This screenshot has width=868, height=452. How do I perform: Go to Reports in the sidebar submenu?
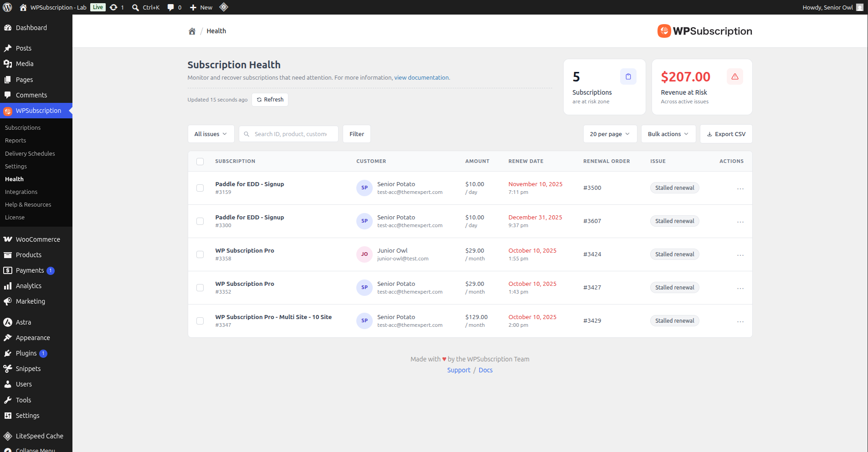[x=15, y=141]
